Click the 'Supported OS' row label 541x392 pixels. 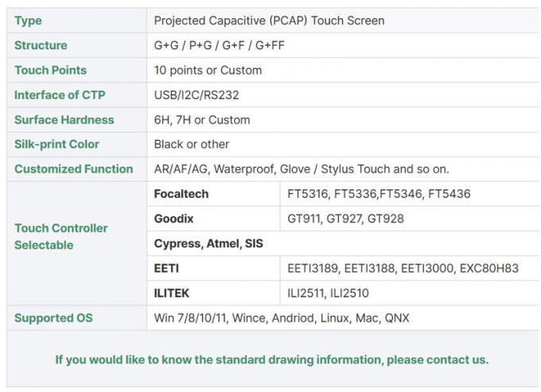pos(53,318)
